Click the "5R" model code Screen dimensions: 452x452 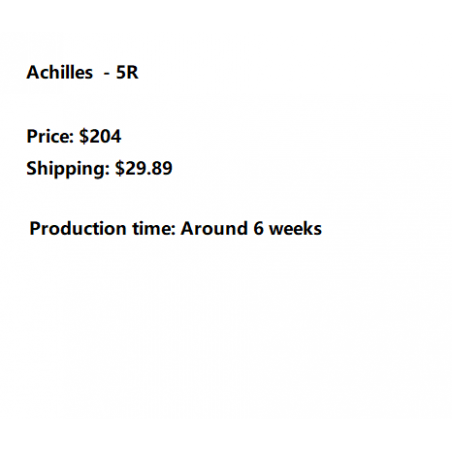coord(127,72)
